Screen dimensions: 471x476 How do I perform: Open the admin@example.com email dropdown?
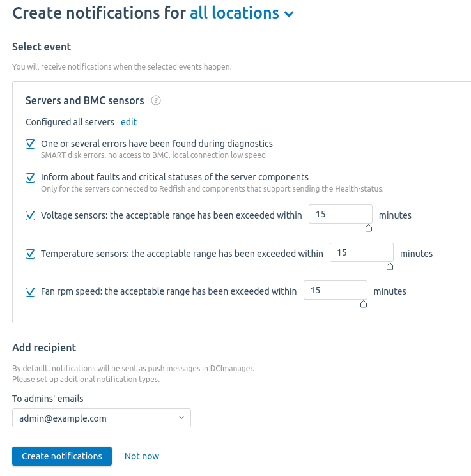102,418
